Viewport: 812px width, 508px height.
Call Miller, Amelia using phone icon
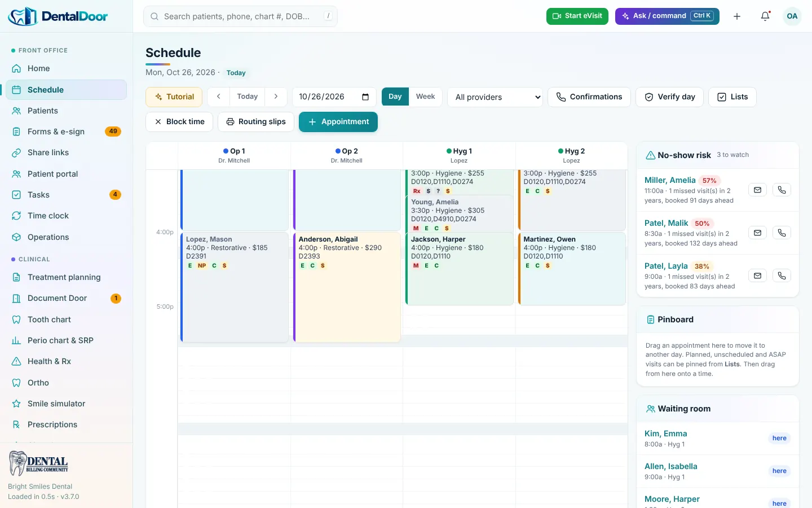click(782, 190)
